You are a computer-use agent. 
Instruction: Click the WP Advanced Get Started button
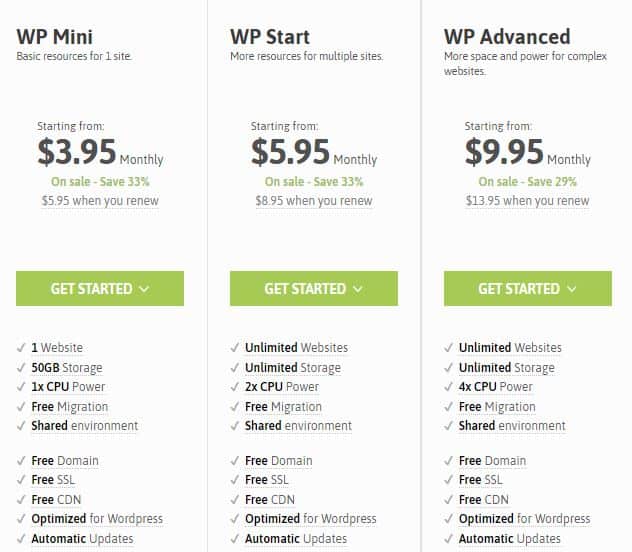(x=528, y=288)
